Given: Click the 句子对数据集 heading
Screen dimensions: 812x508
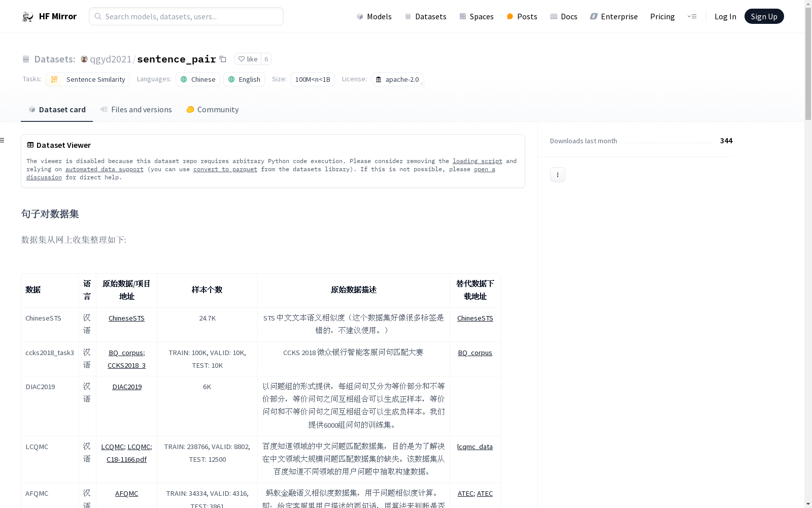Looking at the screenshot, I should click(50, 214).
